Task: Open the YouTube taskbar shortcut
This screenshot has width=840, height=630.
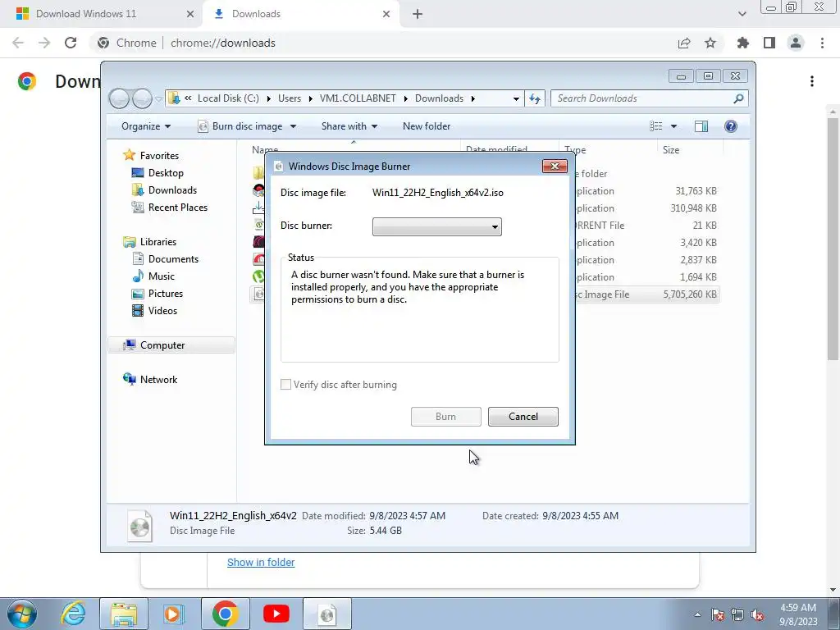Action: 276,614
